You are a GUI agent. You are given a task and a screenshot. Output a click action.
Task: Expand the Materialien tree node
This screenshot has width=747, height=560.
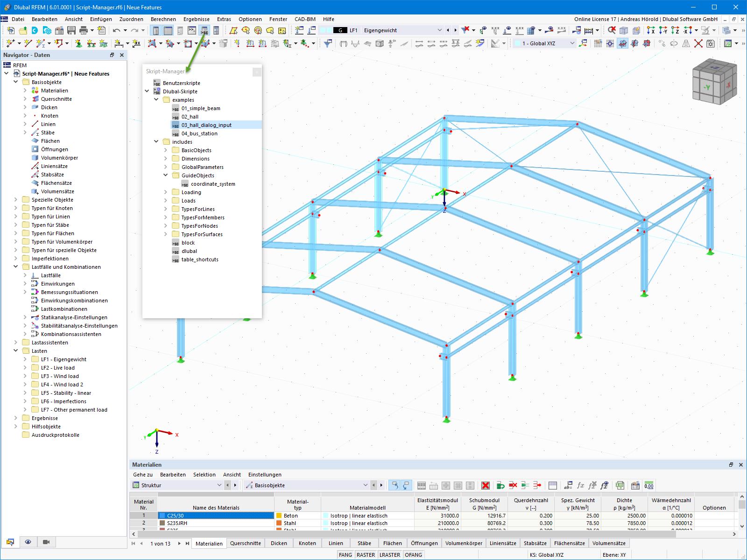coord(25,91)
